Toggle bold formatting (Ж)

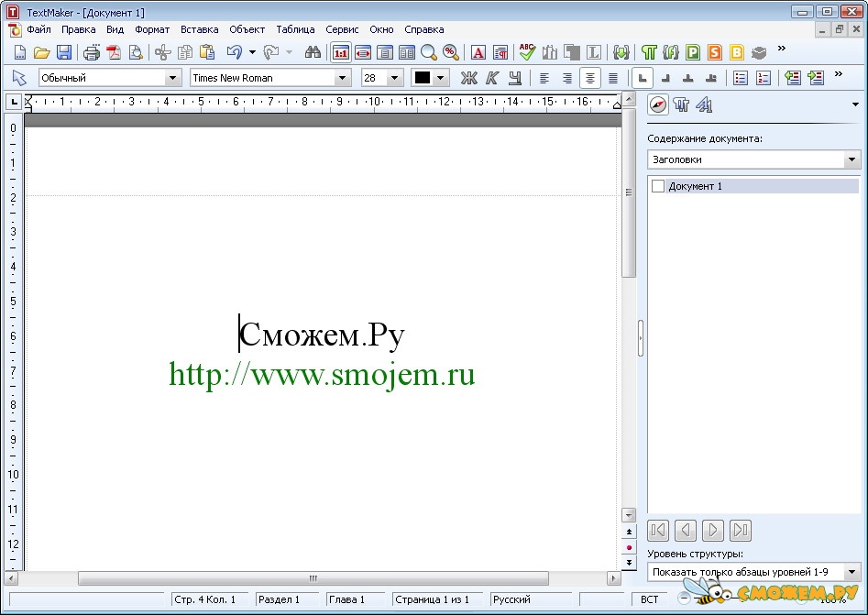tap(469, 78)
